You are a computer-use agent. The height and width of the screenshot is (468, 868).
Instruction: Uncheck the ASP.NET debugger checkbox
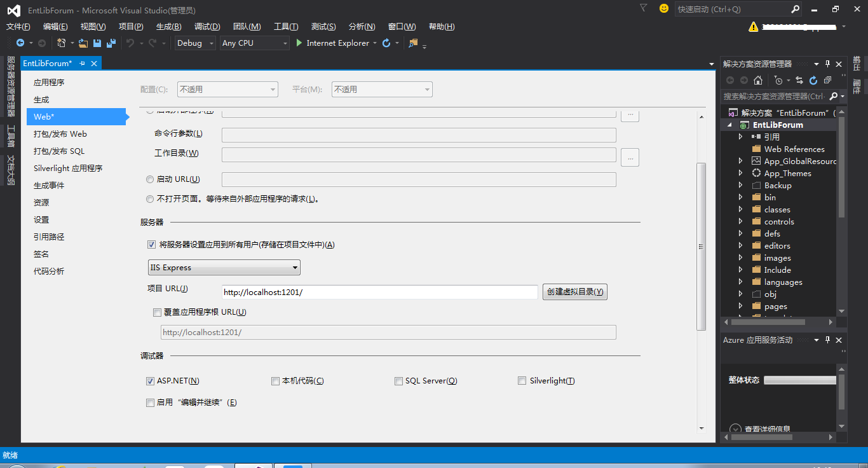[151, 381]
